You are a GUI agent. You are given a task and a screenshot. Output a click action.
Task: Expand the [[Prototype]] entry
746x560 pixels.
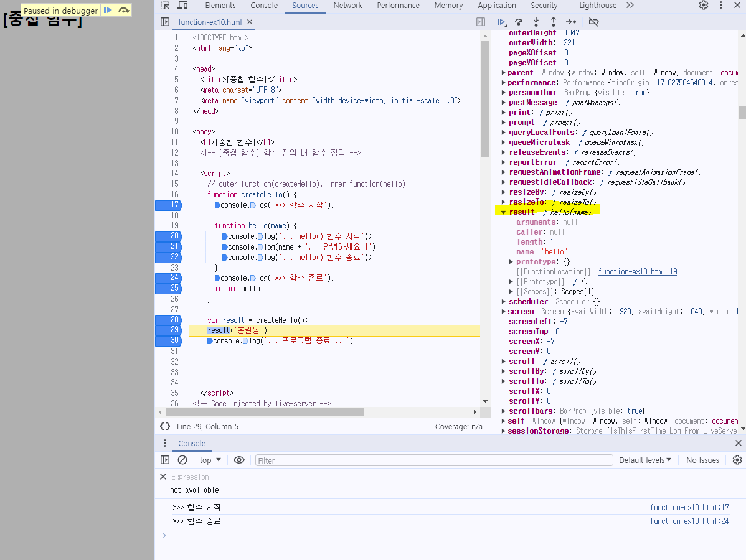click(511, 282)
